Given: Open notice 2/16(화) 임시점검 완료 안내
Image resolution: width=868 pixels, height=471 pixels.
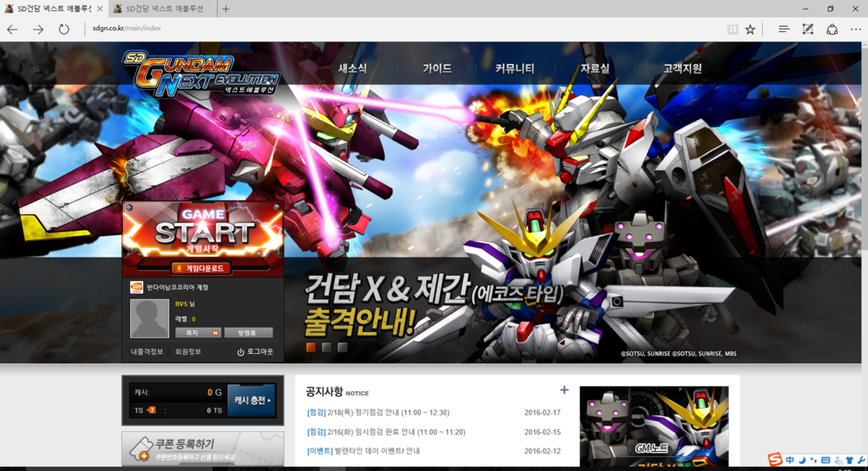Looking at the screenshot, I should coord(386,432).
